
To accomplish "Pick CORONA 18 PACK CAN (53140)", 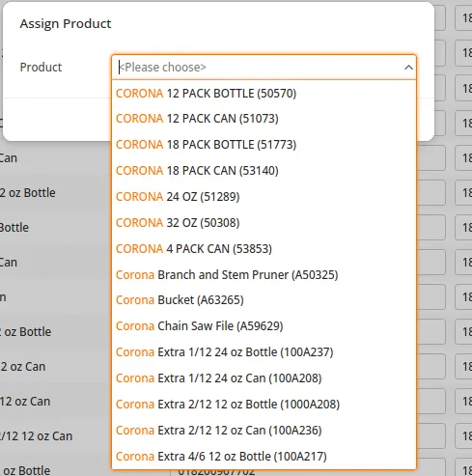I will pos(264,171).
